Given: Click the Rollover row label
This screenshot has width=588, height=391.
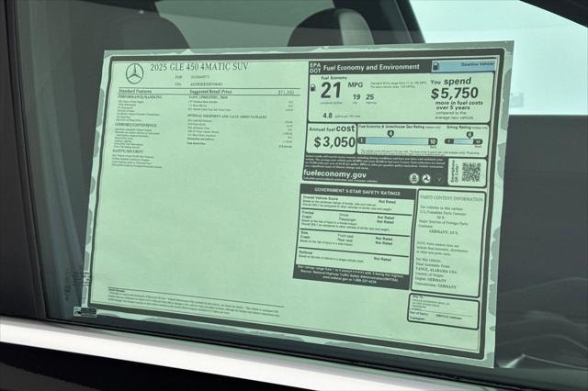Looking at the screenshot, I should [305, 252].
